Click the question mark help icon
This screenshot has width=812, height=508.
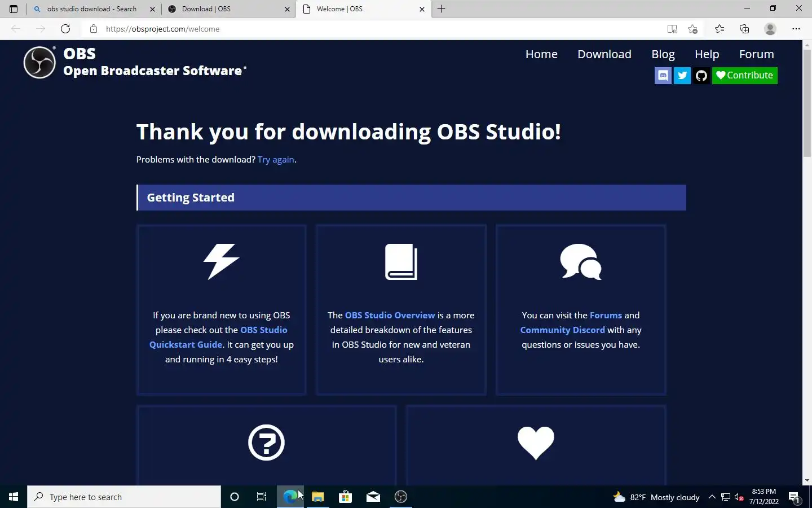[x=266, y=443]
